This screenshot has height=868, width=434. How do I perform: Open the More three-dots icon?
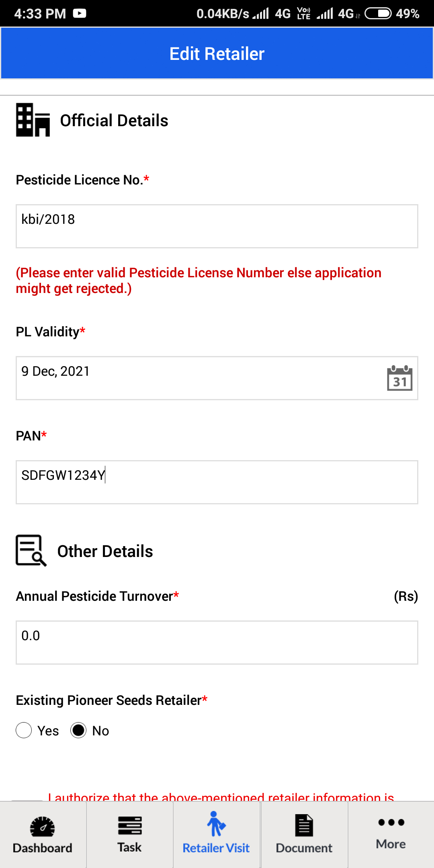391,822
